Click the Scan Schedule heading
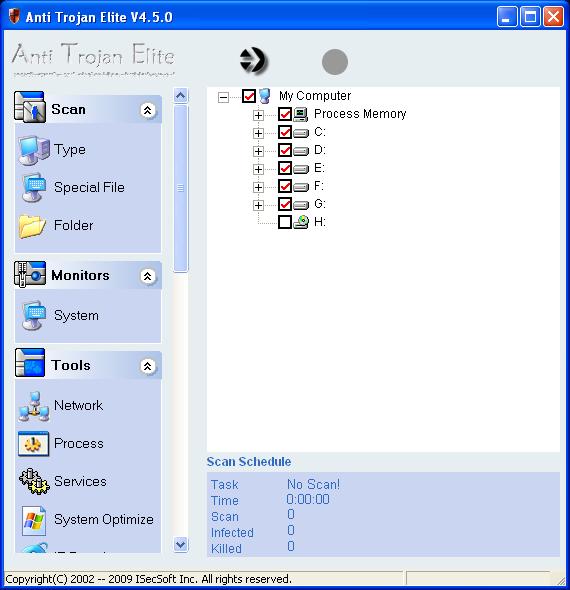Screen dimensions: 570x590 click(249, 461)
